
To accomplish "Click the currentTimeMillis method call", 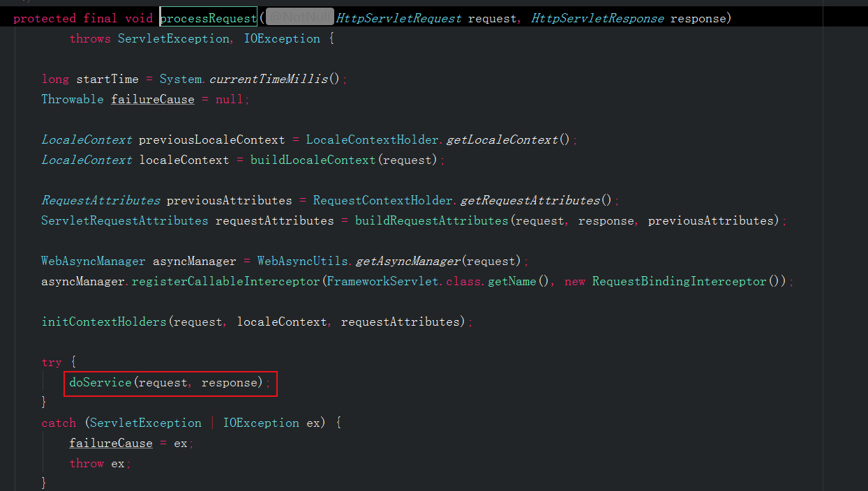I will point(268,79).
